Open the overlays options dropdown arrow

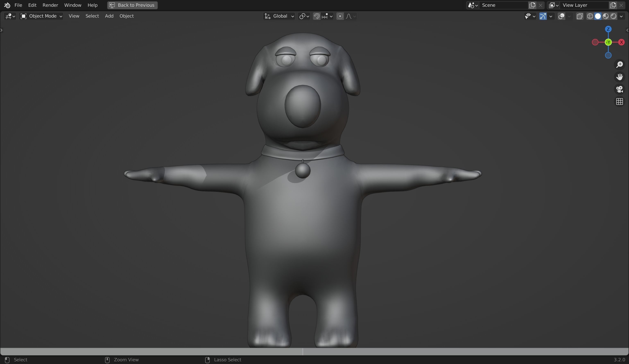point(569,16)
